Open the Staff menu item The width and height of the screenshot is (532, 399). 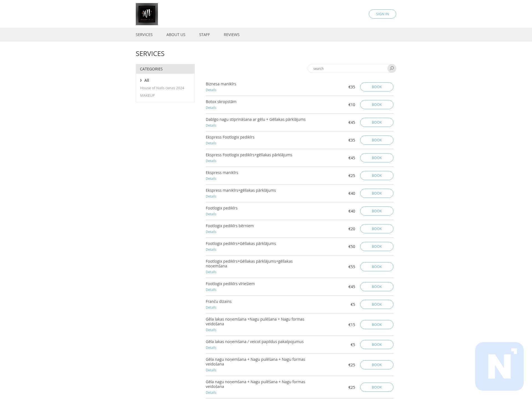coord(204,35)
